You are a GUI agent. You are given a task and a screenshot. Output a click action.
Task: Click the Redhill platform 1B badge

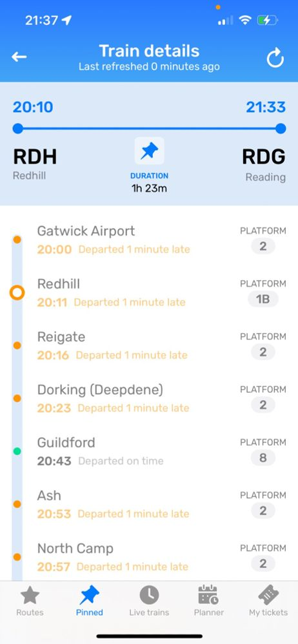click(263, 299)
